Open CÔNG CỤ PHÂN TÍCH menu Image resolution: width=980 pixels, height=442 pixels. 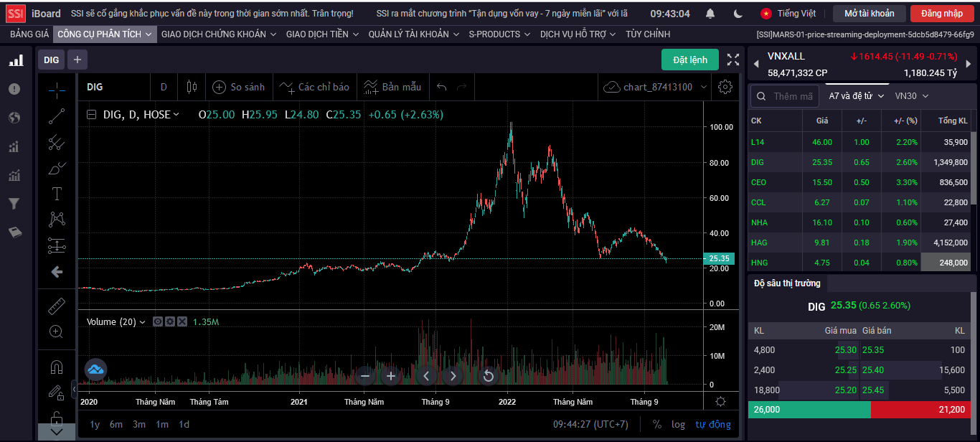coord(105,34)
